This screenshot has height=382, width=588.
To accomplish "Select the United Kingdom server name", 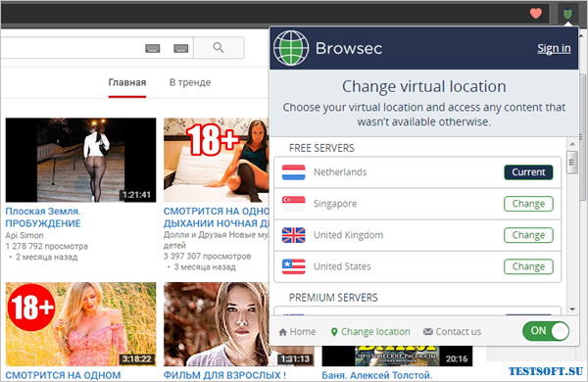I will tap(348, 235).
